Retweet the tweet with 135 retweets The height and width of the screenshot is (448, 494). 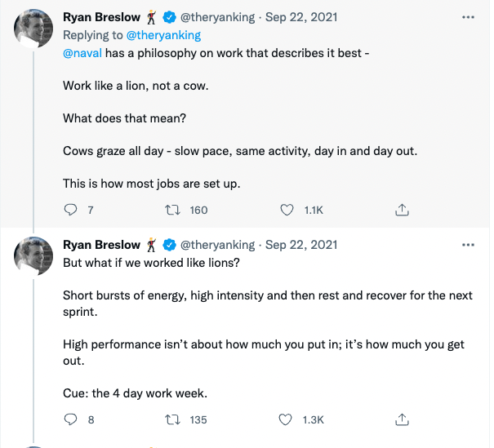point(171,419)
